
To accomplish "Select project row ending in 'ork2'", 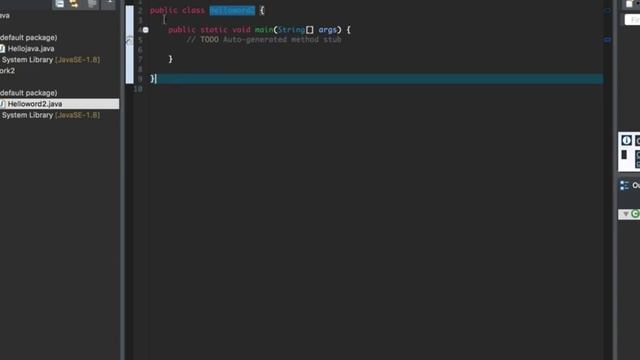I will [x=7, y=71].
